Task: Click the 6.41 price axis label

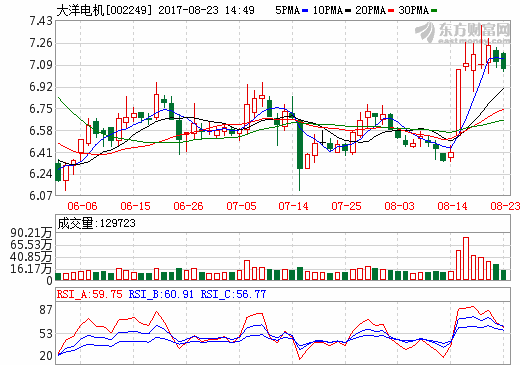Action: [41, 153]
